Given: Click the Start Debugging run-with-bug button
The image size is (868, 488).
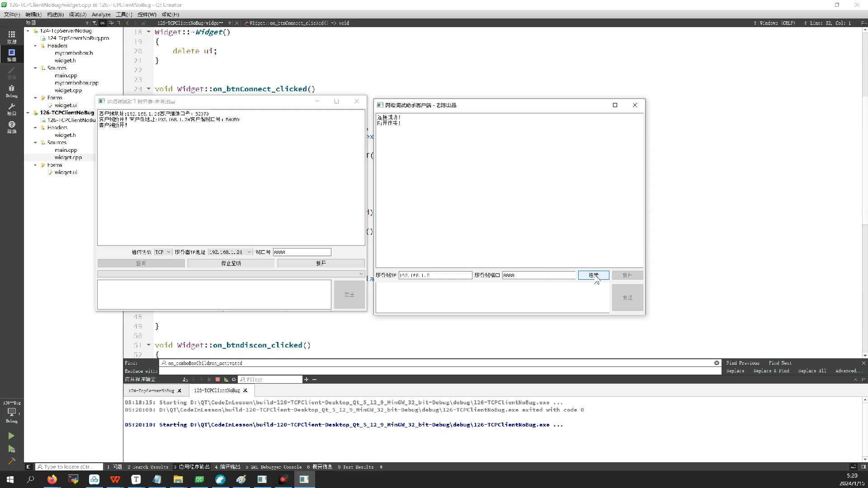Looking at the screenshot, I should pyautogui.click(x=11, y=449).
